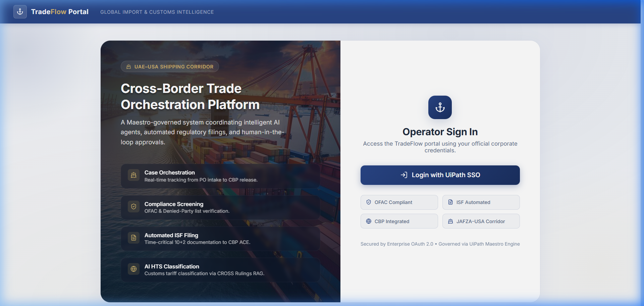Click the anchor logo icon in header
The height and width of the screenshot is (306, 644).
point(20,12)
